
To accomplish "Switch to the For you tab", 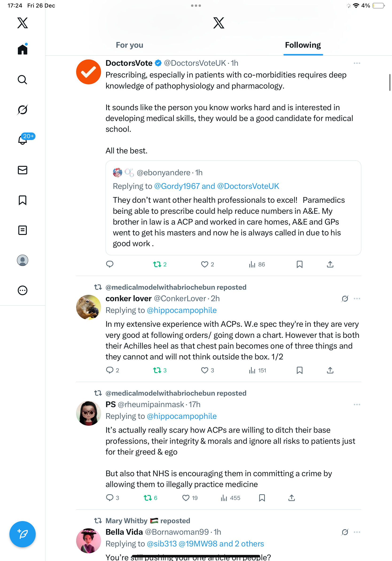I will pyautogui.click(x=129, y=45).
